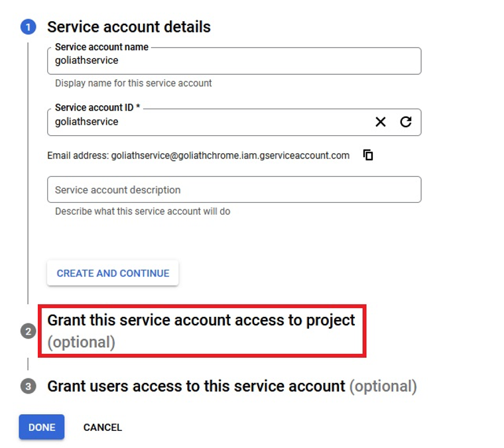Select the step 2 number badge
The width and height of the screenshot is (504, 448).
(29, 331)
